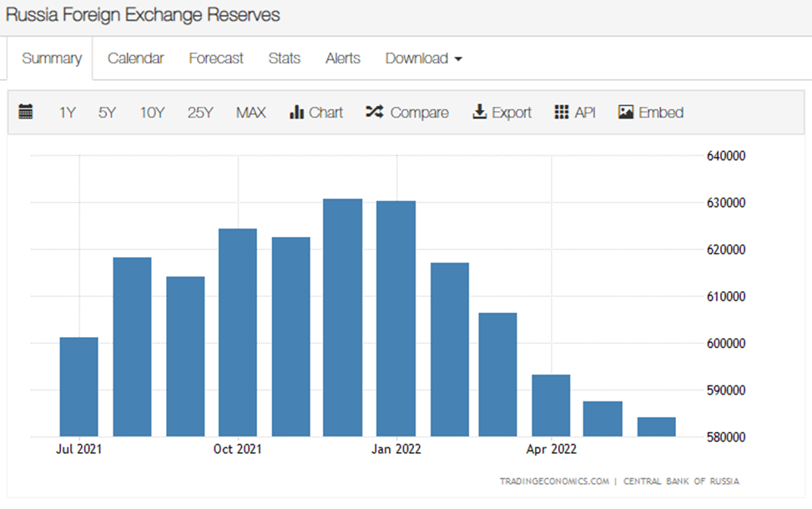This screenshot has width=812, height=509.
Task: Click the tallest bar for December 2021
Action: (x=342, y=317)
